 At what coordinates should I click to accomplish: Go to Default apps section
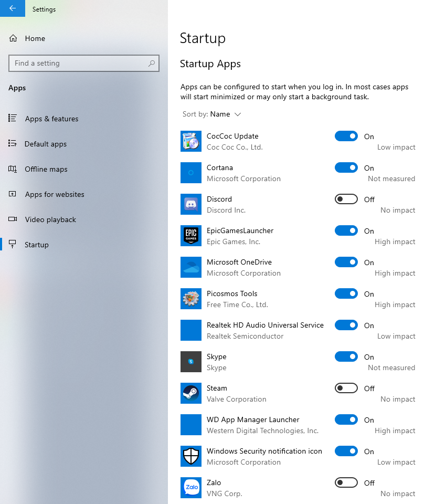coord(46,144)
